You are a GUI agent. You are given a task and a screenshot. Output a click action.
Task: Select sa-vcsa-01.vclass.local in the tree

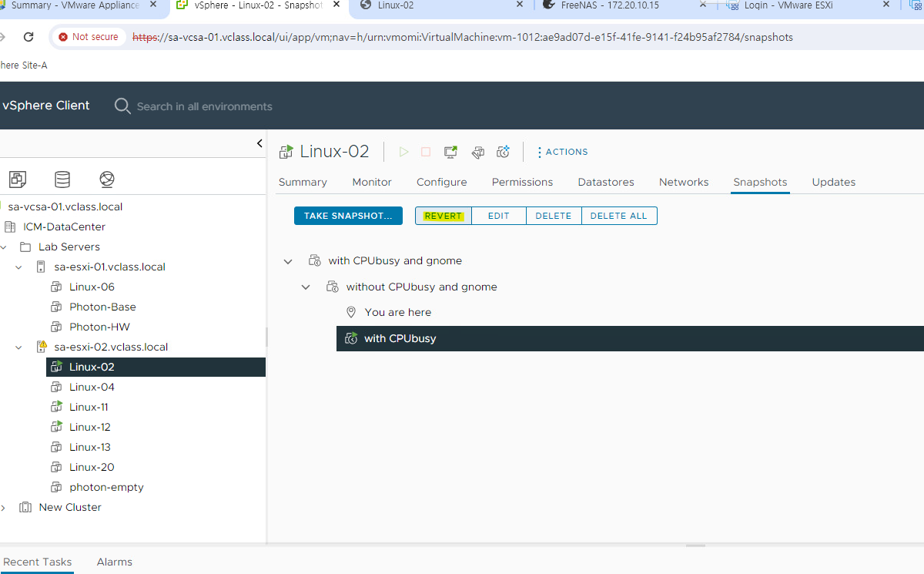point(65,206)
